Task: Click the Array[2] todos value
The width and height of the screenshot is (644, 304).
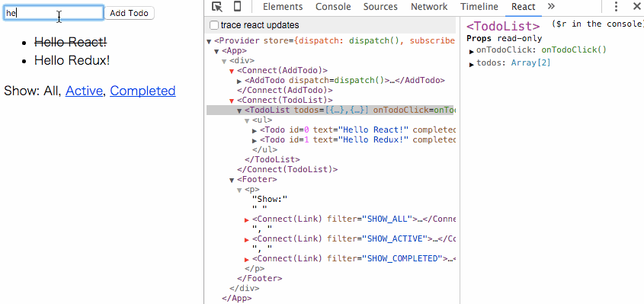Action: click(530, 62)
